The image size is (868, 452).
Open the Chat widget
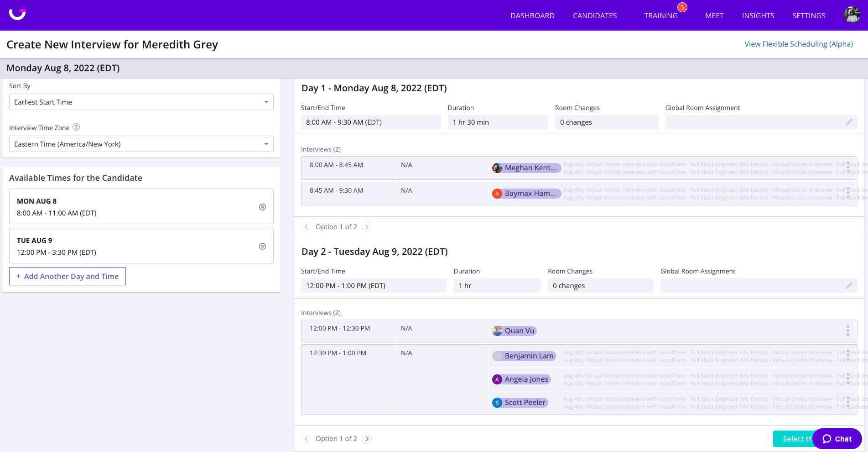[837, 439]
